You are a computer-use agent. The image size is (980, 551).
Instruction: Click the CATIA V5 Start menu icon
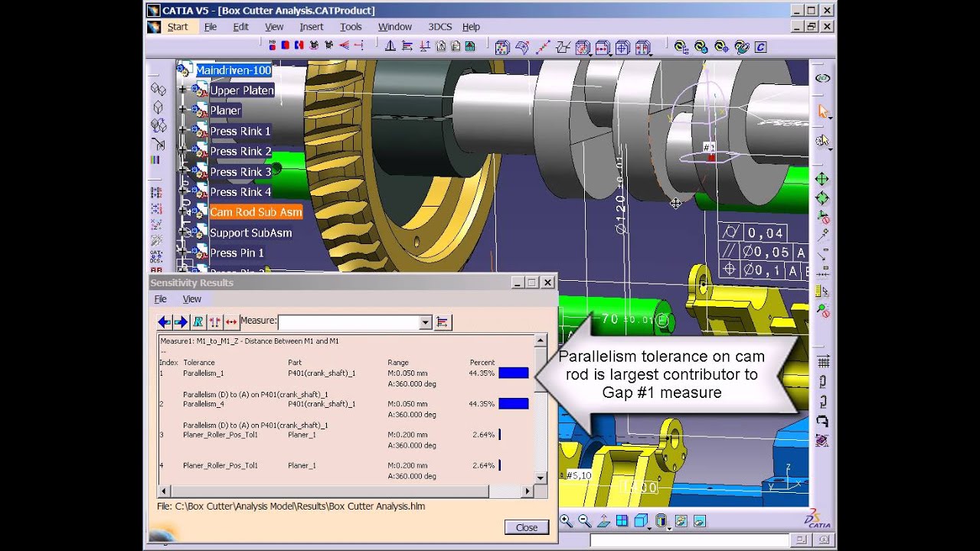tap(154, 27)
